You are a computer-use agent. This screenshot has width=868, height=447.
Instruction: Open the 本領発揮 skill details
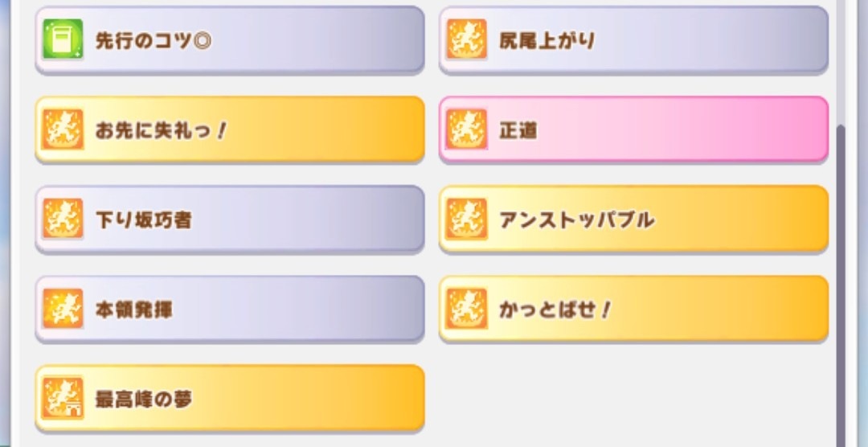tap(230, 309)
